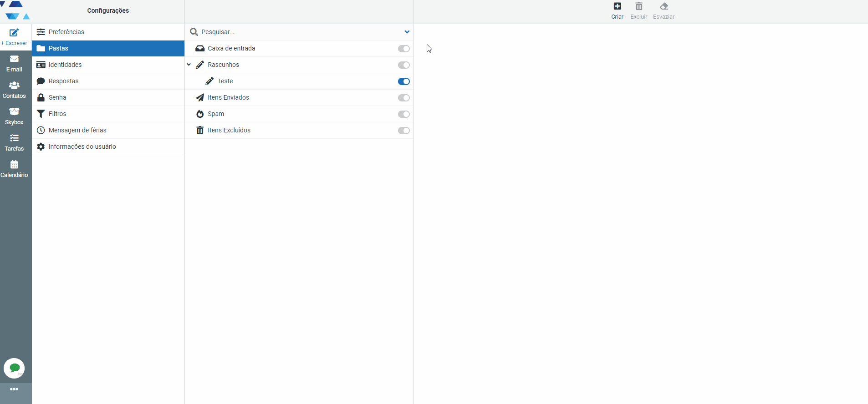
Task: Click the Caixa de entrada inbox icon
Action: point(200,48)
